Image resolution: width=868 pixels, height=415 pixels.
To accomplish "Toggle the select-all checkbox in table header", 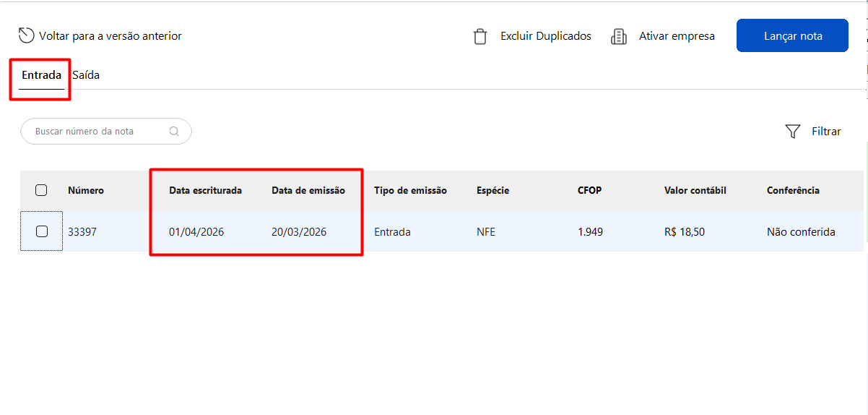I will pos(41,190).
